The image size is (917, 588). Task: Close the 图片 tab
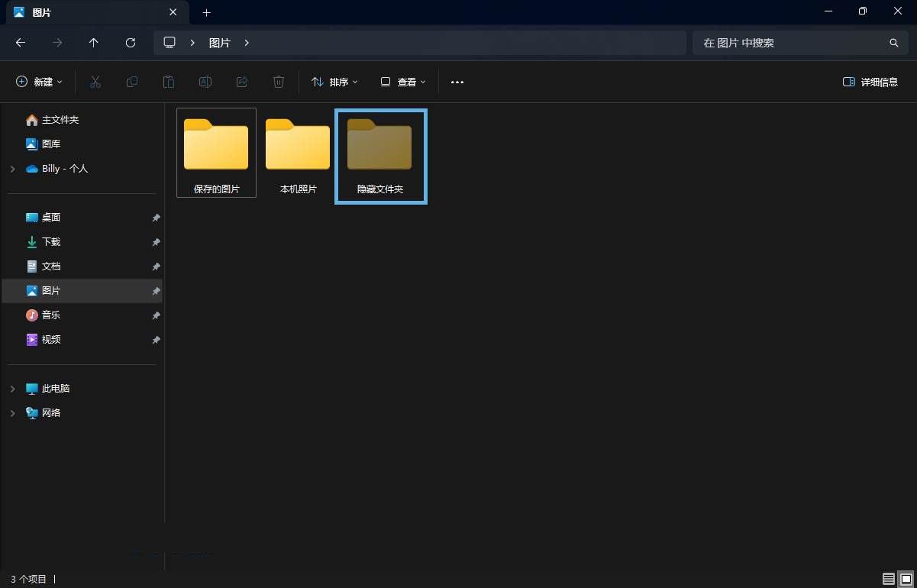(173, 12)
